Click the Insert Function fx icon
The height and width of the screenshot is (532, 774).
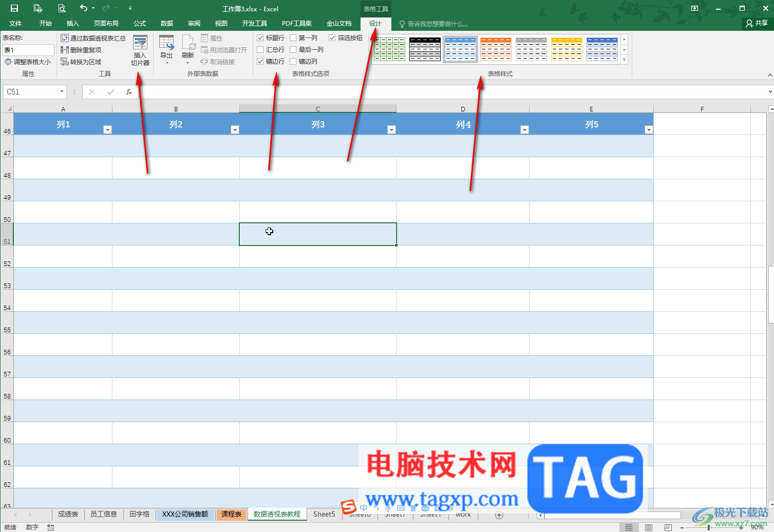[128, 92]
